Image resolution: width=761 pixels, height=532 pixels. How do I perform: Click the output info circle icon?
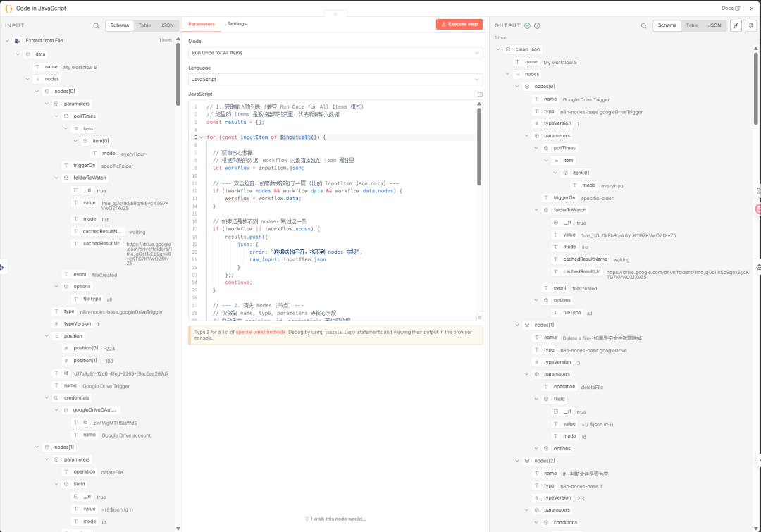tap(537, 25)
